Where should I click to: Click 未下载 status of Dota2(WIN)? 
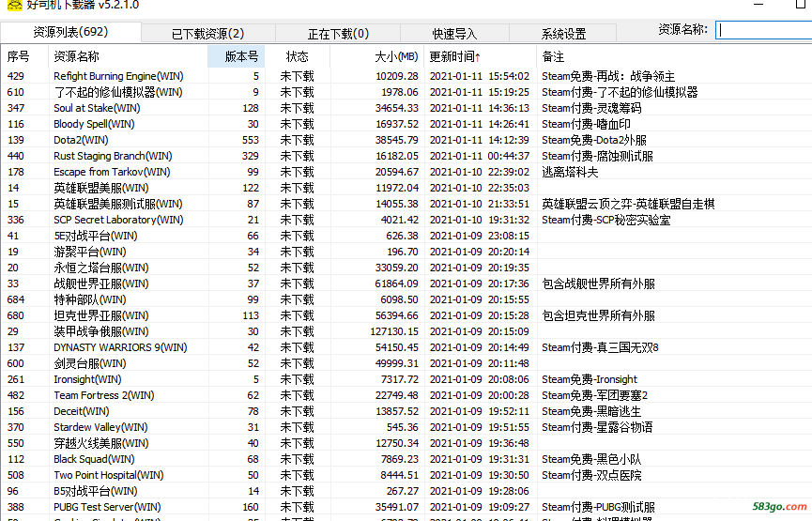[298, 141]
